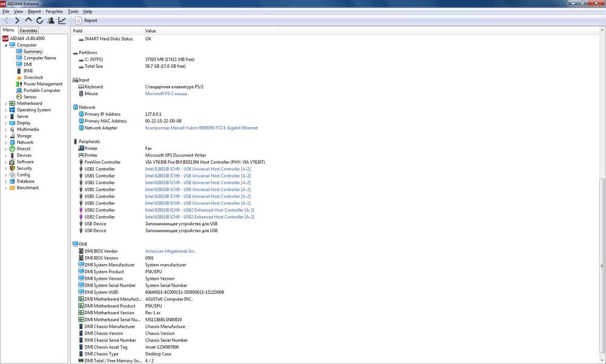Select the DMI icon in the tree
The width and height of the screenshot is (606, 364).
(19, 65)
